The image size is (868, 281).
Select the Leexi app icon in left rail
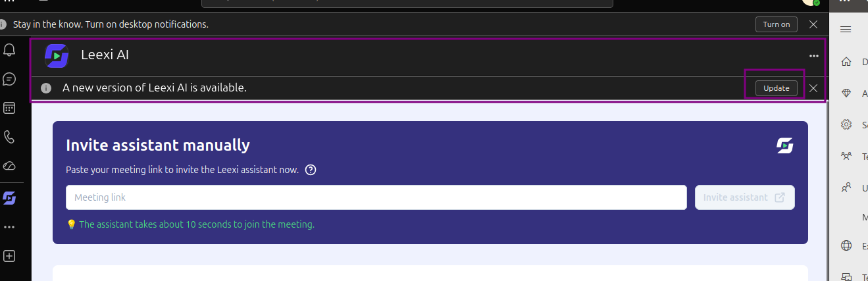pyautogui.click(x=9, y=198)
